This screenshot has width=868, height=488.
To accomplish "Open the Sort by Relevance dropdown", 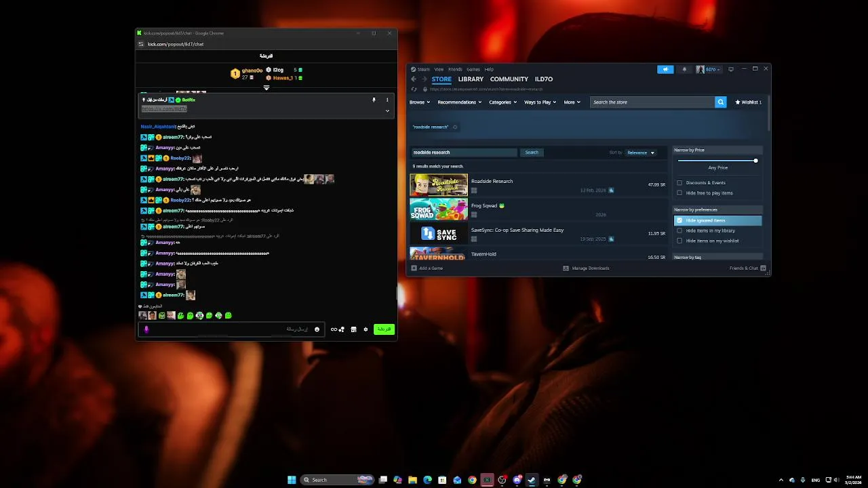I will click(641, 152).
